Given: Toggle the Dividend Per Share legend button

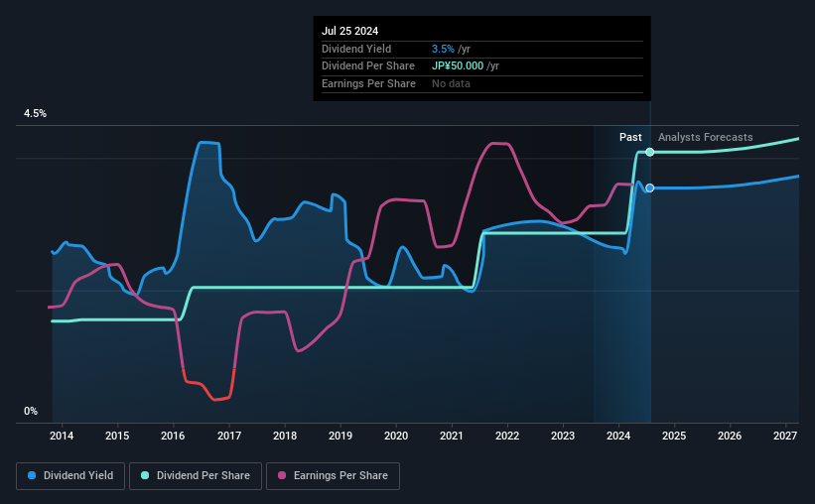Looking at the screenshot, I should click(196, 476).
